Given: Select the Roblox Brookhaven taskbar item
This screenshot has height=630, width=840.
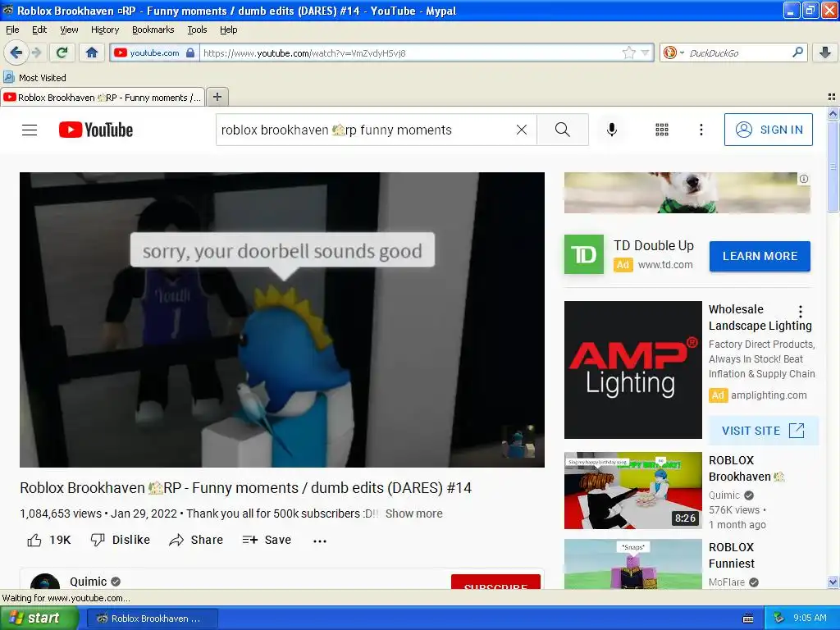Looking at the screenshot, I should click(153, 619).
